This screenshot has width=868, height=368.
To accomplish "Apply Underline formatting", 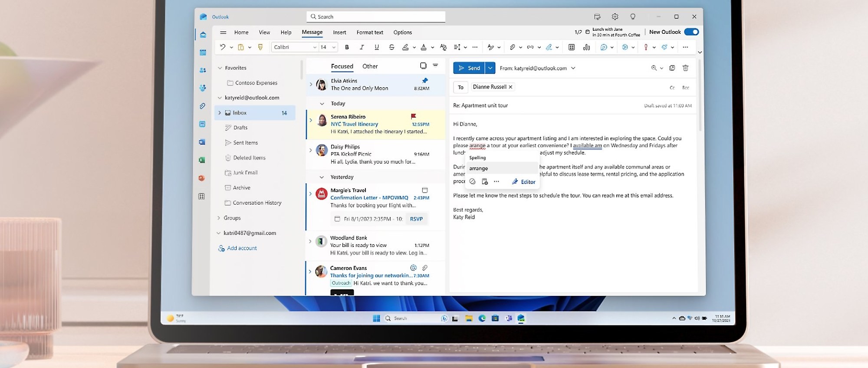I will tap(376, 47).
